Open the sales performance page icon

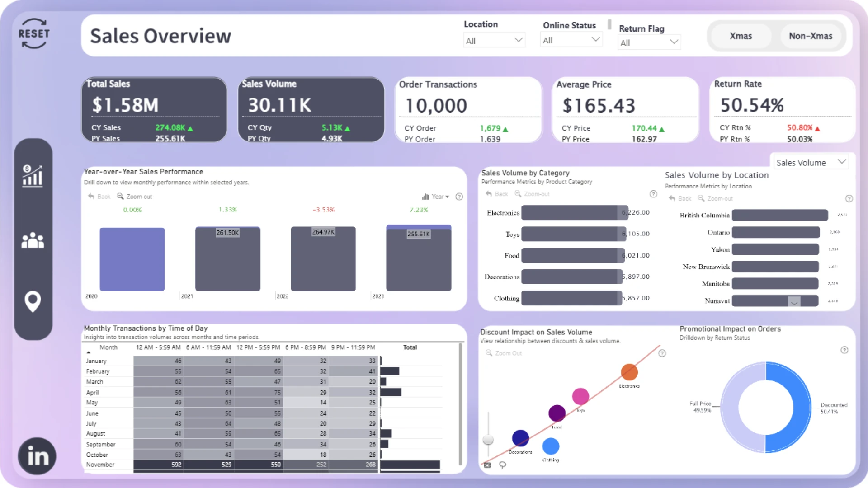33,176
